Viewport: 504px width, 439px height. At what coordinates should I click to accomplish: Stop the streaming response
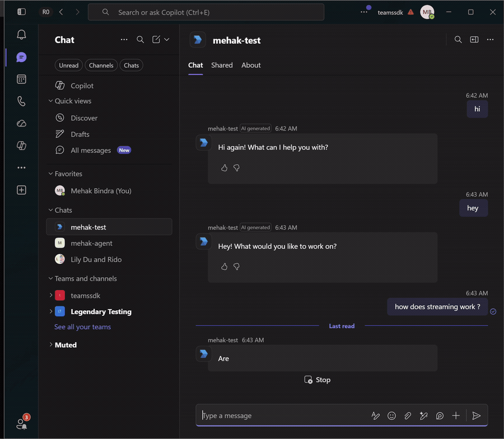[x=318, y=380]
